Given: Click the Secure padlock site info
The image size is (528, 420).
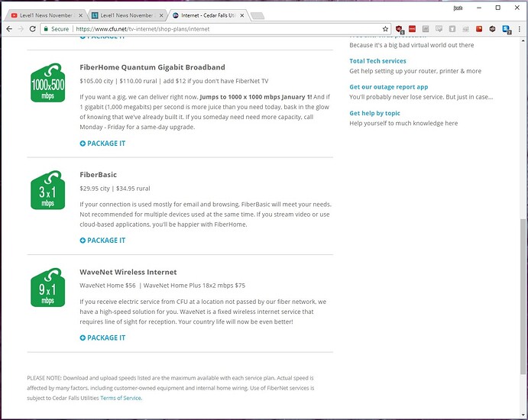Looking at the screenshot, I should coord(57,29).
